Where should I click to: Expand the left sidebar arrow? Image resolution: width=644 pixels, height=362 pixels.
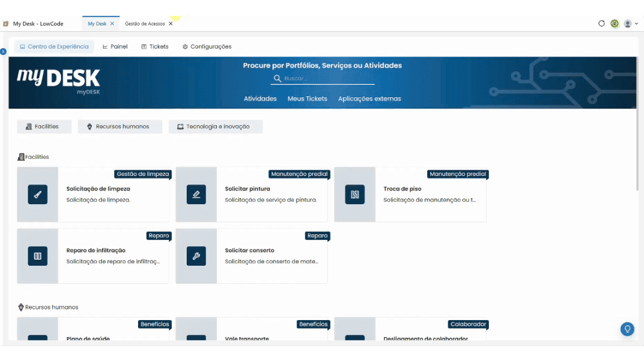click(x=3, y=51)
